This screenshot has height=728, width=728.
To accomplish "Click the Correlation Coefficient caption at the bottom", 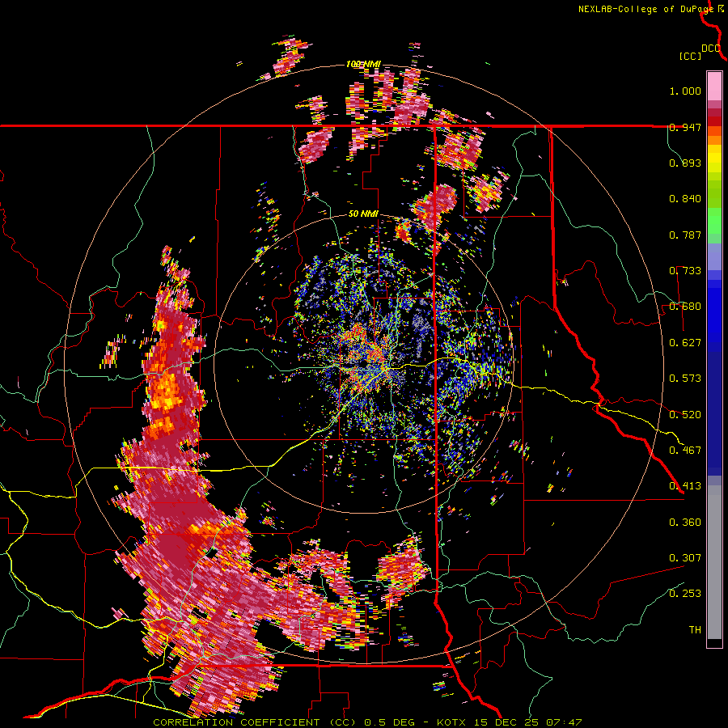I will (367, 722).
